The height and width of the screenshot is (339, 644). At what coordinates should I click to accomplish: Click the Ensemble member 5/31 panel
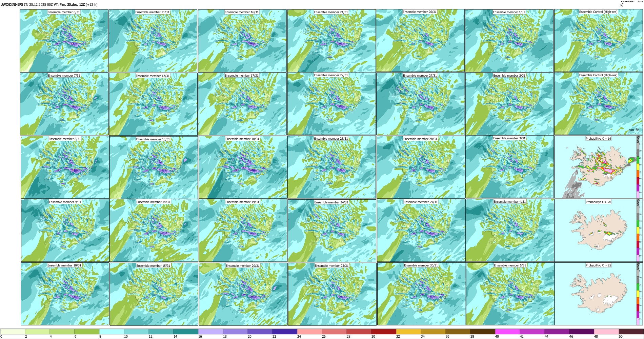coord(510,294)
